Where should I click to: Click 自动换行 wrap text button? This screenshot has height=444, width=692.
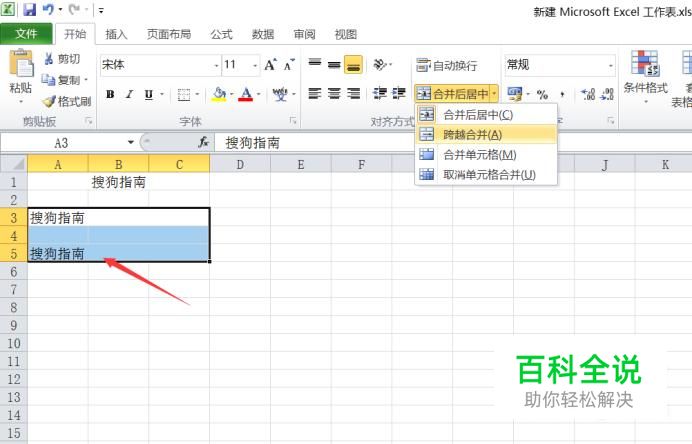click(447, 65)
